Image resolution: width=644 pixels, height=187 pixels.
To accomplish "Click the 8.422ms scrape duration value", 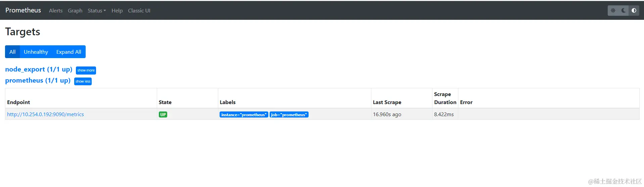I will (x=444, y=114).
